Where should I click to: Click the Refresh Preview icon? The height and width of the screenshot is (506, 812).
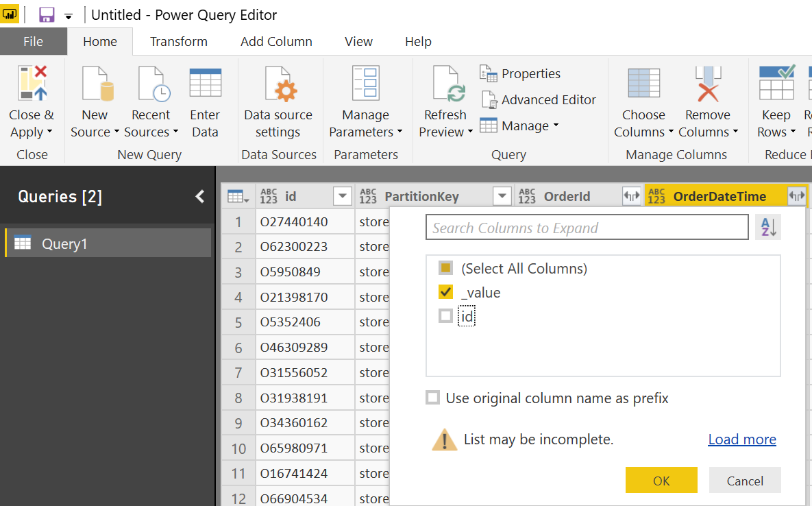[x=448, y=83]
